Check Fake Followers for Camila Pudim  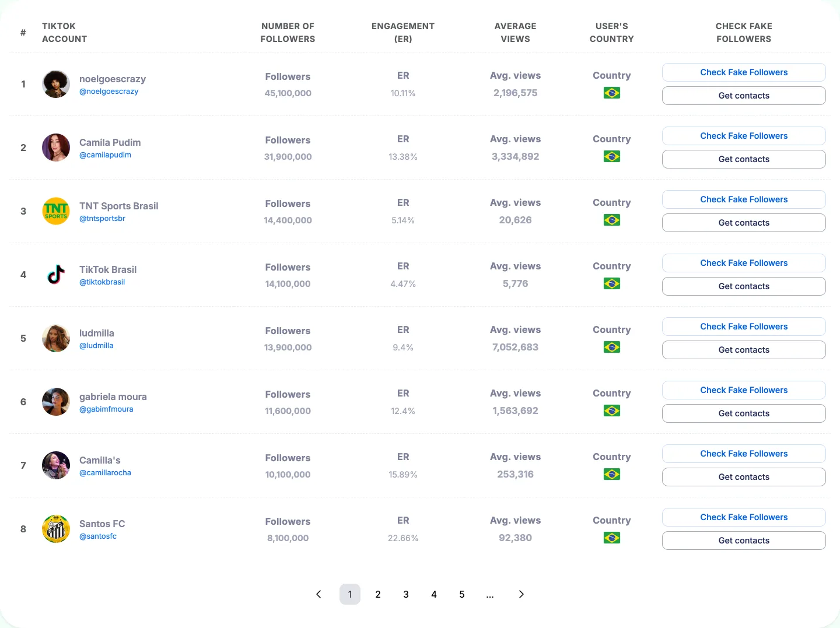pos(744,136)
